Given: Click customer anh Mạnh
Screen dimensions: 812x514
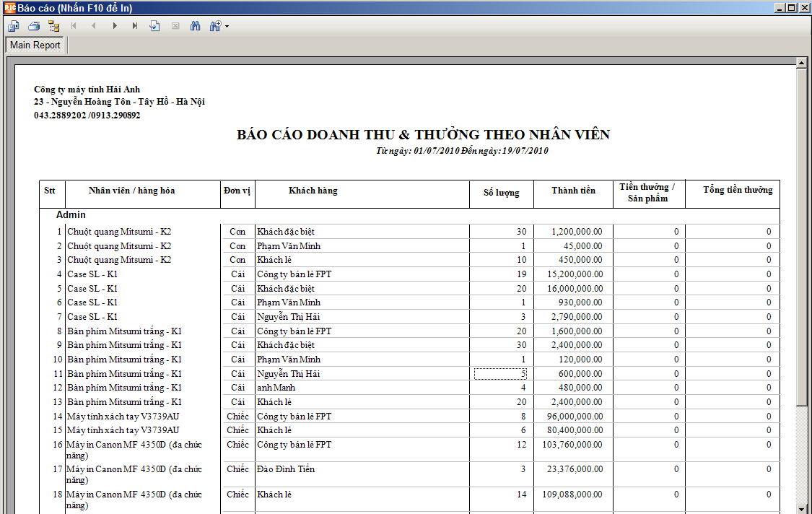Looking at the screenshot, I should click(276, 388).
